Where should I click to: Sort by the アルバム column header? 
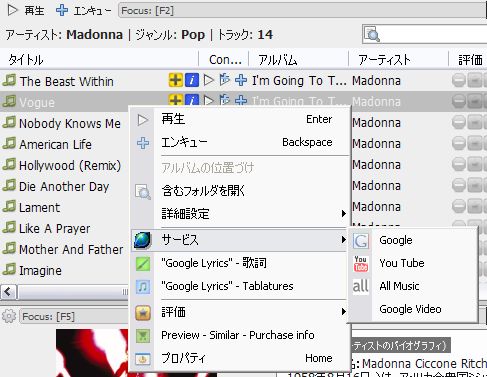278,60
